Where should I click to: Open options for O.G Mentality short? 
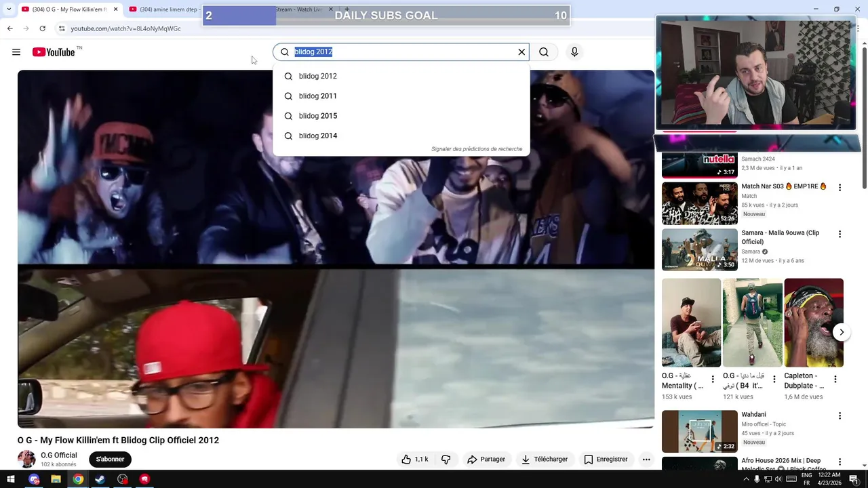(713, 380)
